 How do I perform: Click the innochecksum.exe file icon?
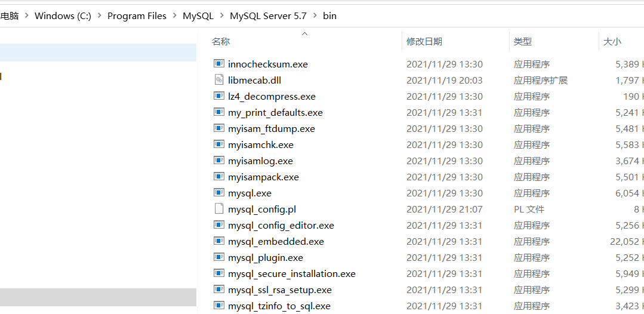tap(219, 64)
